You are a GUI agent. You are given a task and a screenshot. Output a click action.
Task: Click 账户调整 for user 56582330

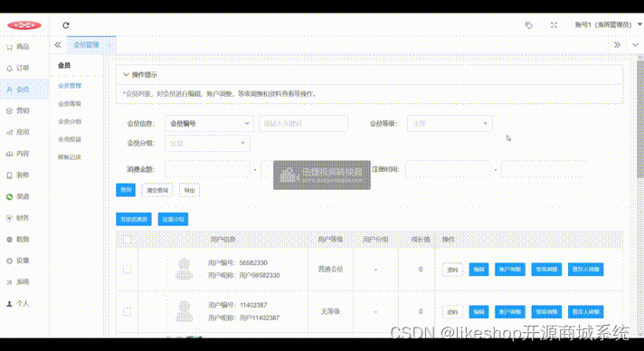click(510, 270)
